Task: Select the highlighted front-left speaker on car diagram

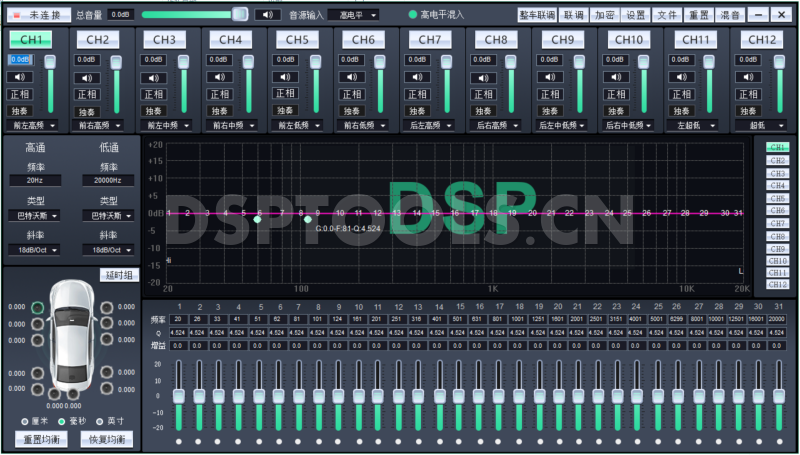Action: 37,308
